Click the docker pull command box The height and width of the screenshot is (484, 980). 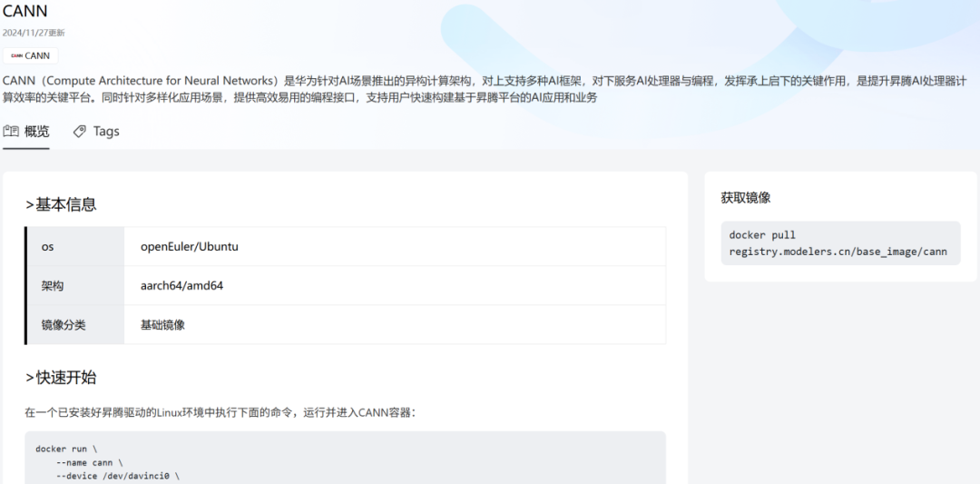point(840,243)
